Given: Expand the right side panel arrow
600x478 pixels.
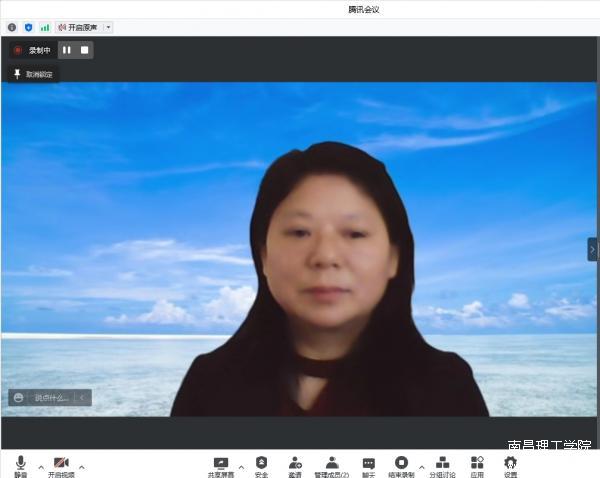Looking at the screenshot, I should click(592, 249).
